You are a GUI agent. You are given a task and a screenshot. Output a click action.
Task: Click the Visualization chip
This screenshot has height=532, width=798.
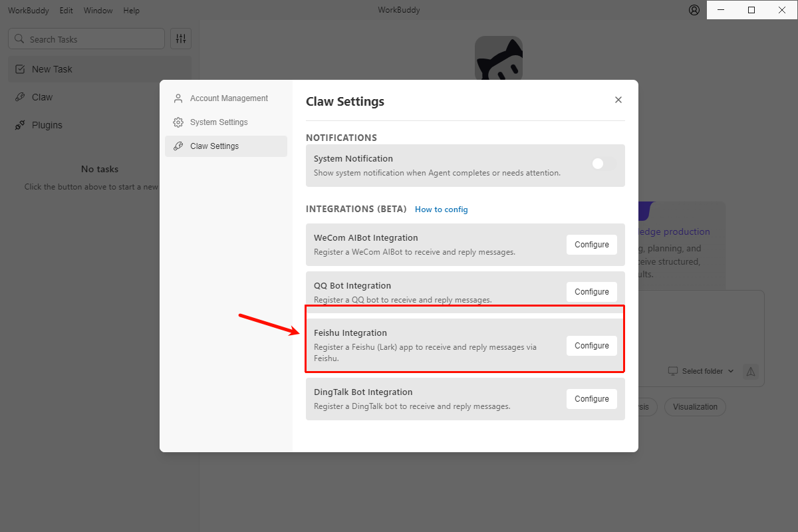pos(695,407)
